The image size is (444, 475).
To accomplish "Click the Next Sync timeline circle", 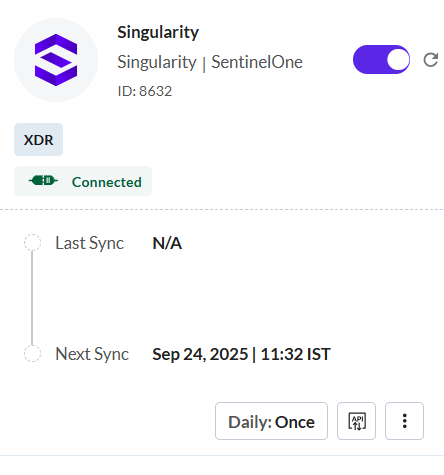I will pos(32,353).
